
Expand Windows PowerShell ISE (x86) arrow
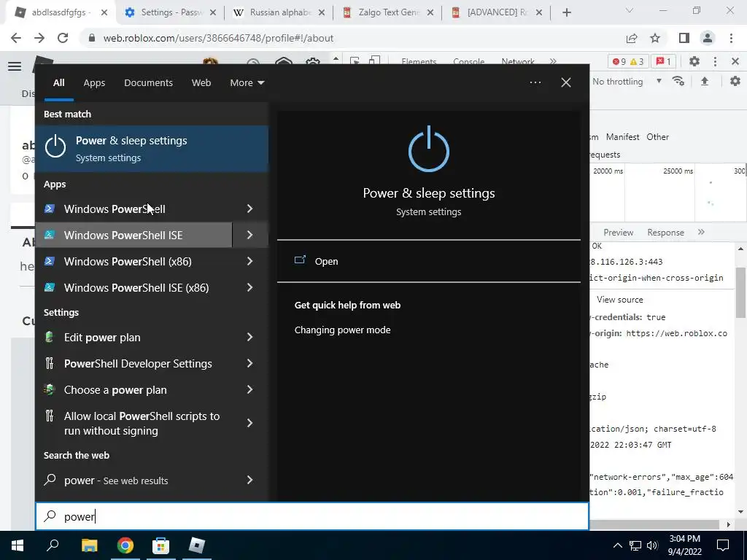tap(249, 287)
